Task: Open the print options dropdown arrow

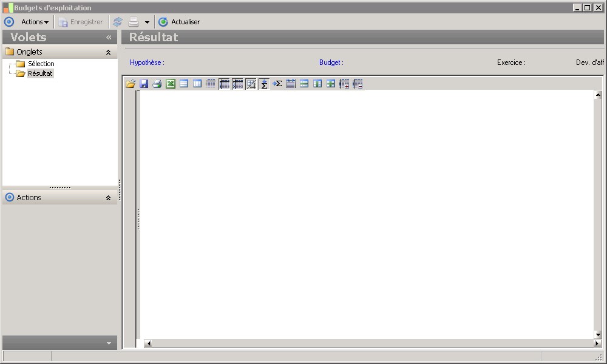Action: coord(147,22)
